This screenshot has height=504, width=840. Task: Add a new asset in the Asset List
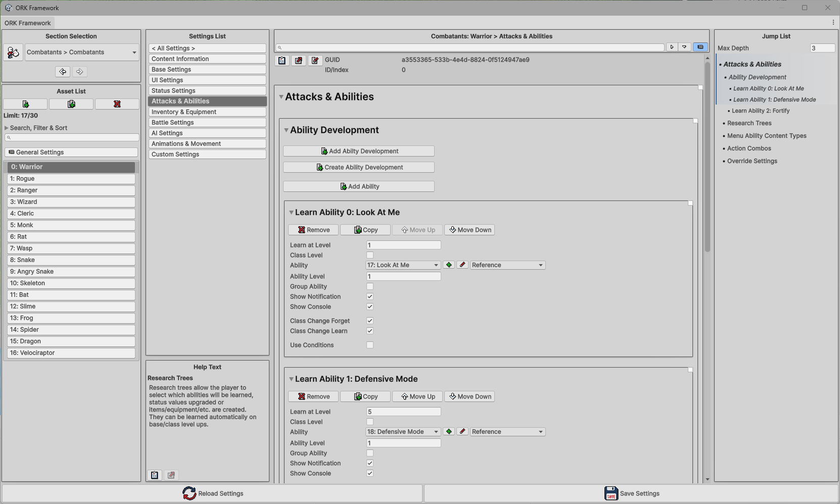coord(25,104)
